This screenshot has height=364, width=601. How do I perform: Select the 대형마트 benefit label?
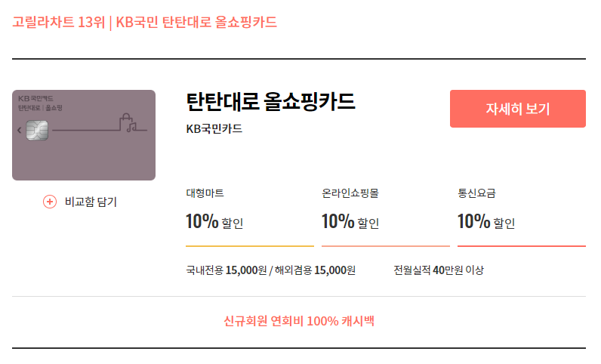click(x=205, y=193)
